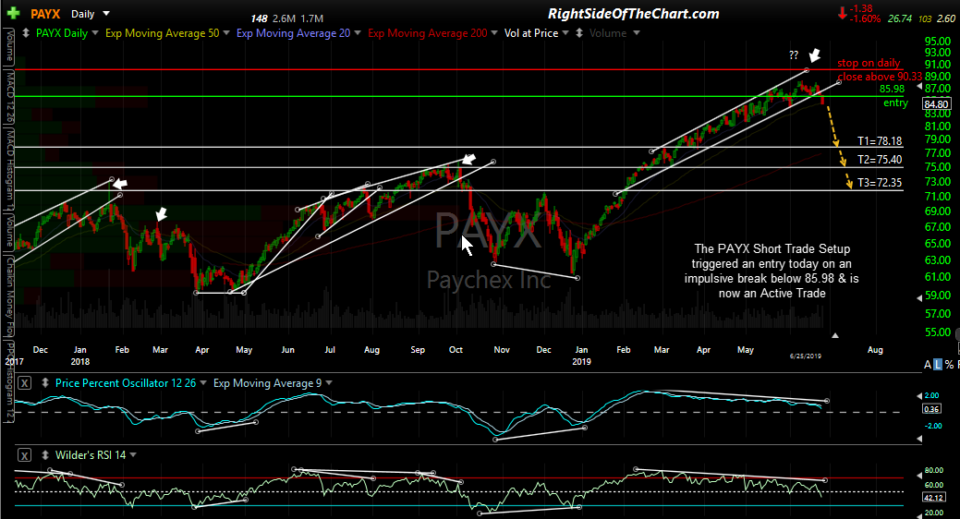Click the 95.00 price axis label

click(937, 42)
